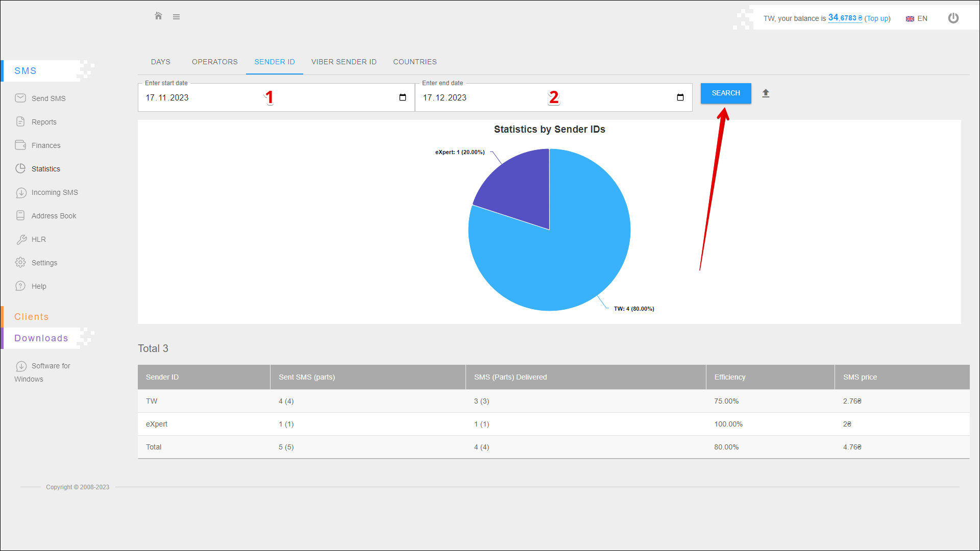Open Address Book in sidebar
The image size is (980, 551).
[54, 216]
